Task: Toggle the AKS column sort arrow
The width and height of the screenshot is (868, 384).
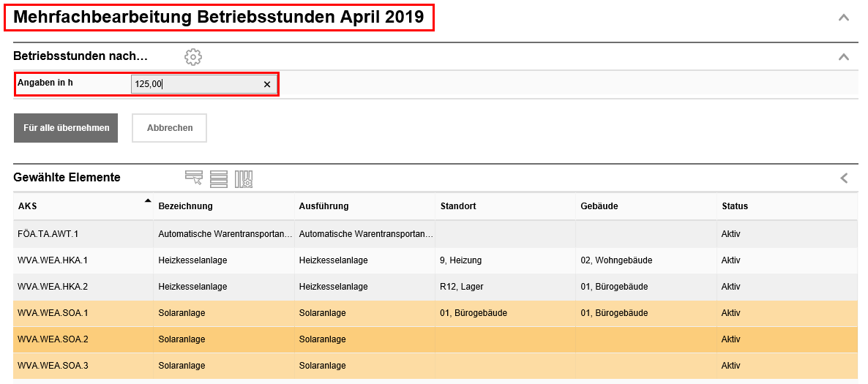Action: coord(147,200)
